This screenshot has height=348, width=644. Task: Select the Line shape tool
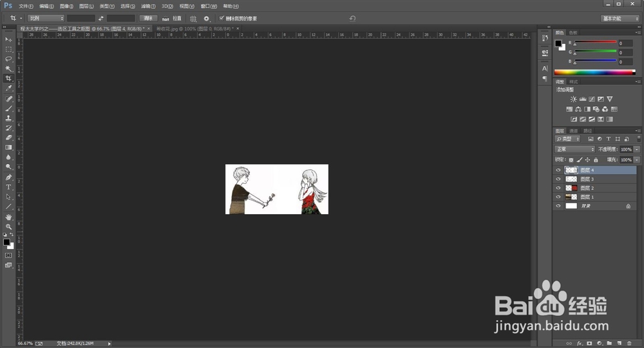click(x=8, y=206)
